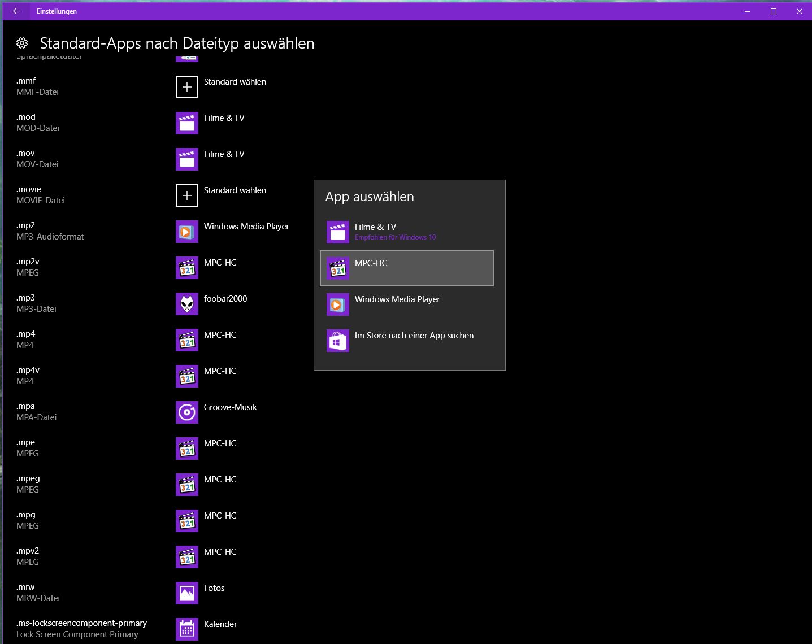Screen dimensions: 812x644
Task: Click MPC-HC icon for .mpg
Action: point(187,521)
